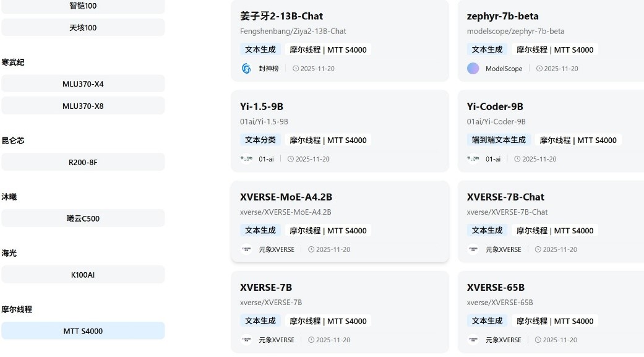
Task: Open the 姜子牙2-13B-Chat model card
Action: pos(281,16)
